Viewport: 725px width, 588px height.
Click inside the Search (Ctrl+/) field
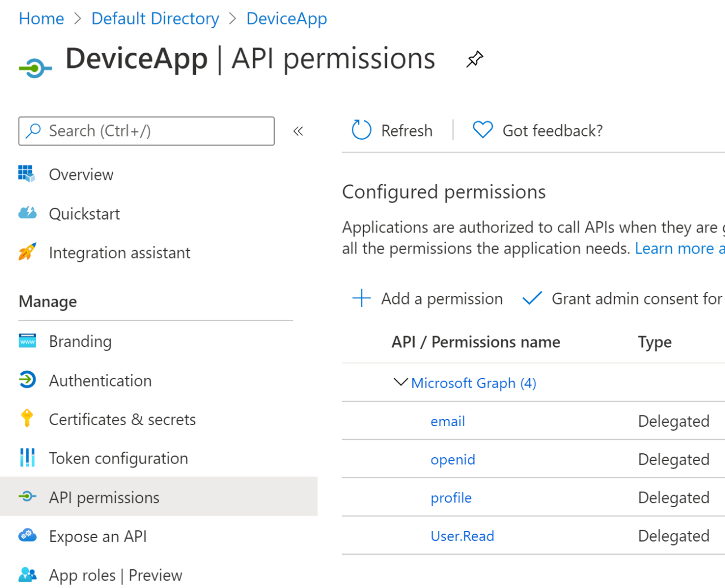click(x=146, y=131)
